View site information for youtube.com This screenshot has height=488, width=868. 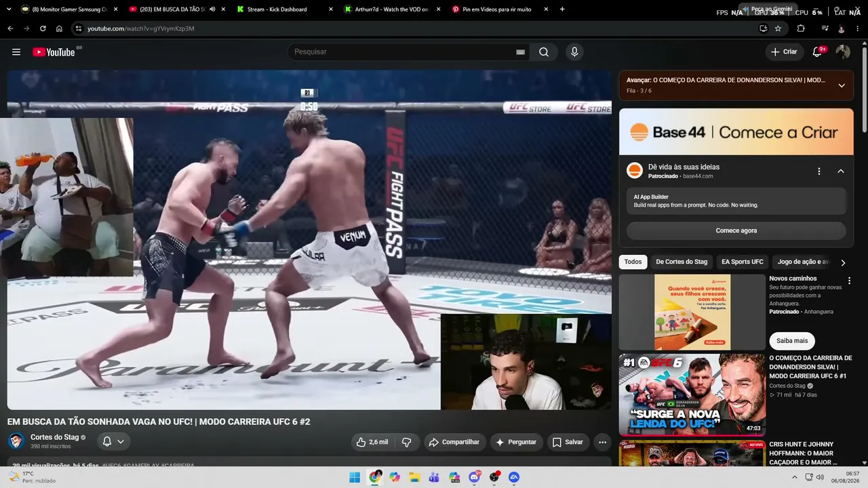pos(79,28)
